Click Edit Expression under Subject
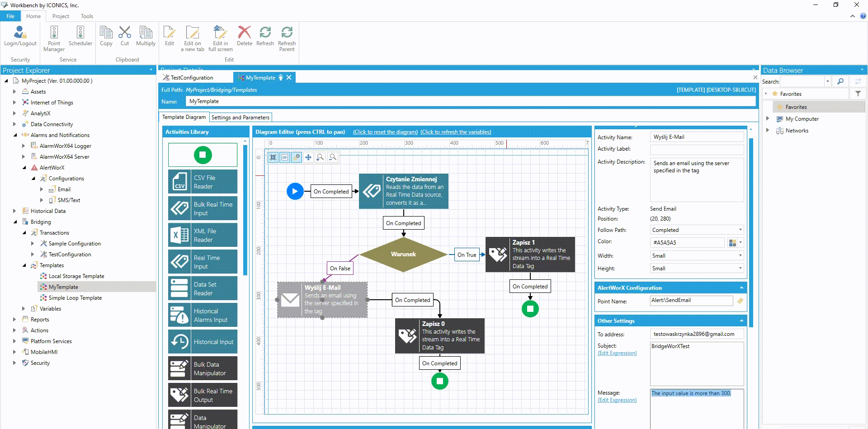This screenshot has height=429, width=868. pyautogui.click(x=617, y=353)
